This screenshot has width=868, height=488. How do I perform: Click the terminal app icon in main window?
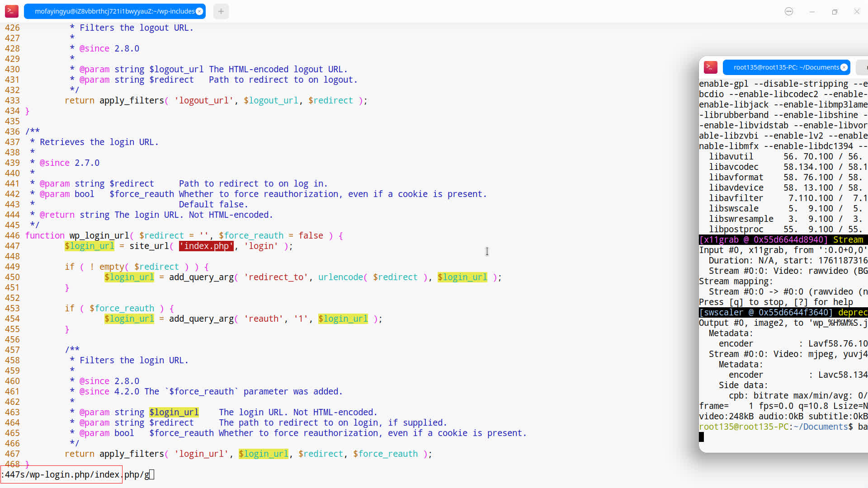pos(12,11)
